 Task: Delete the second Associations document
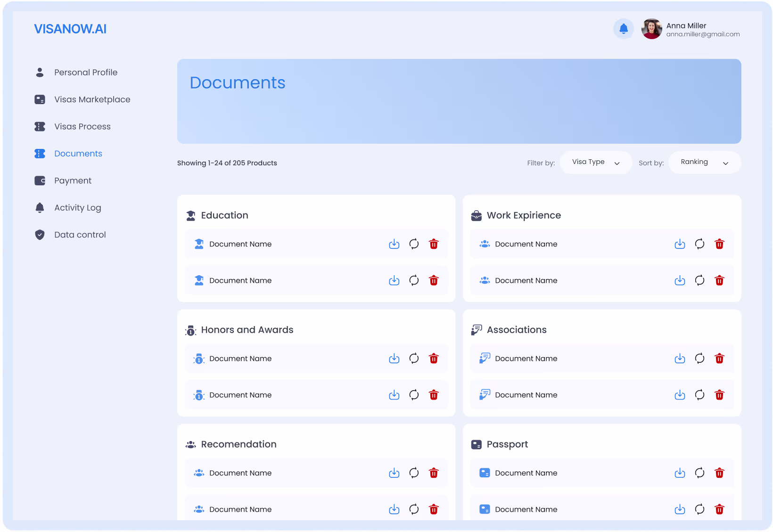(x=719, y=395)
